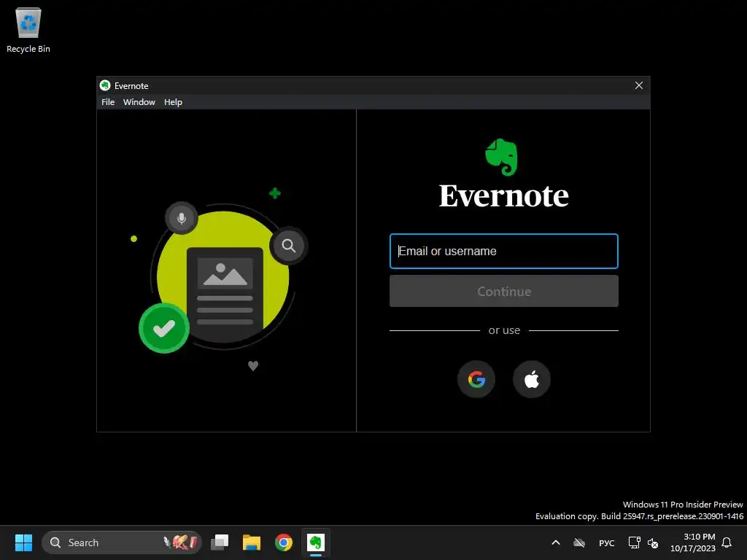This screenshot has height=560, width=747.
Task: Click the Evernote elephant logo
Action: coord(501,157)
